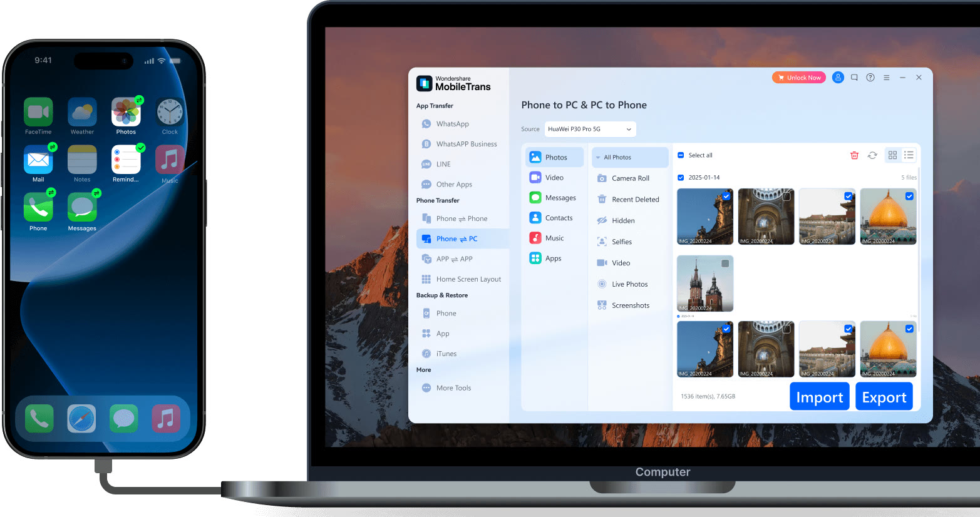Switch to grid view of photos
This screenshot has height=517, width=980.
pos(893,155)
